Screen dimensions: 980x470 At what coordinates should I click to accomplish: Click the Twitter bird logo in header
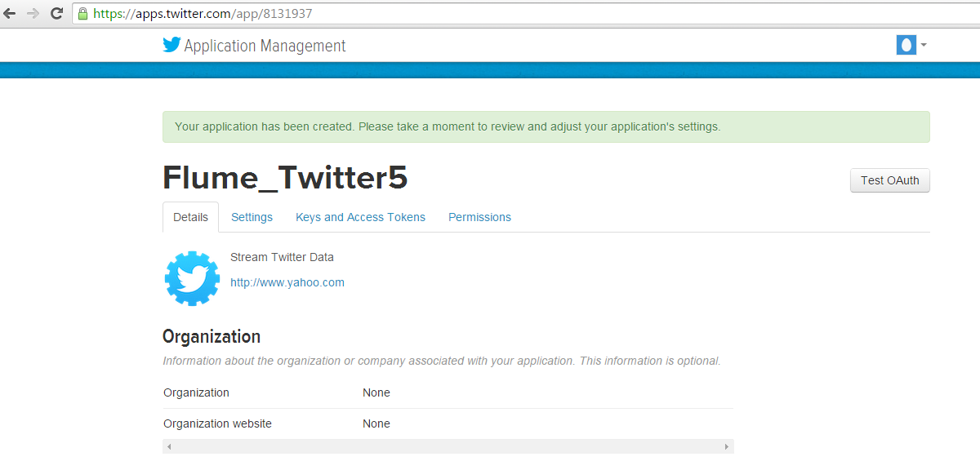(x=171, y=45)
